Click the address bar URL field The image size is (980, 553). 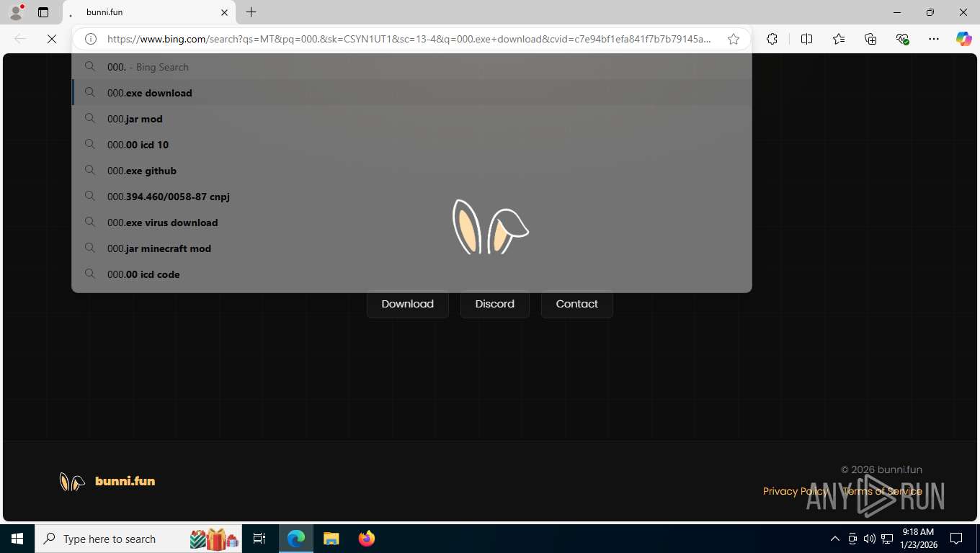409,39
